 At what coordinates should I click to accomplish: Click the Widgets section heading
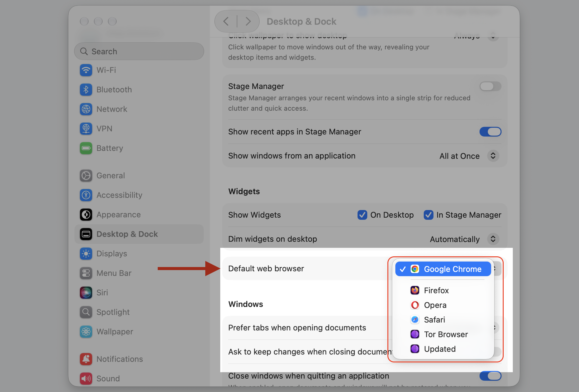pyautogui.click(x=244, y=191)
